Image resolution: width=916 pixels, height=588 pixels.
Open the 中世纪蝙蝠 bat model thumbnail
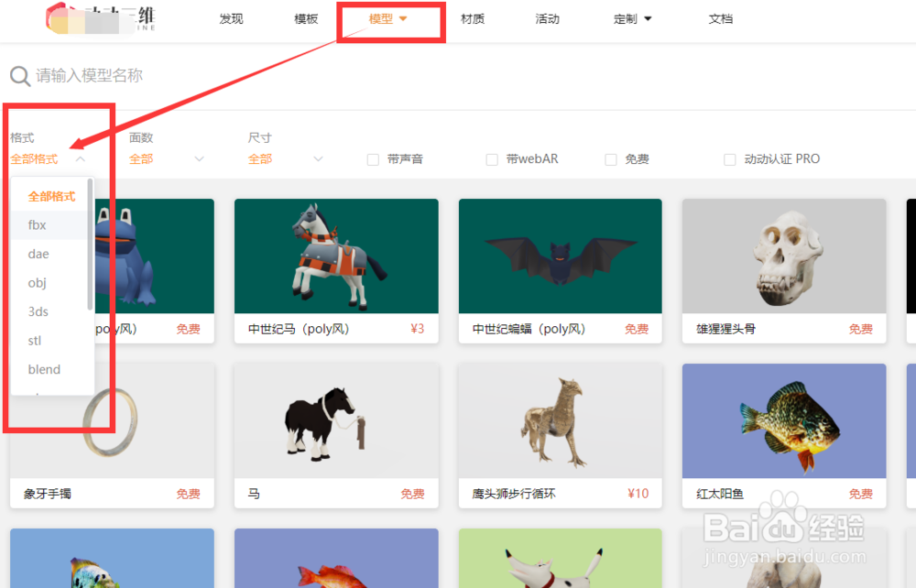[561, 256]
